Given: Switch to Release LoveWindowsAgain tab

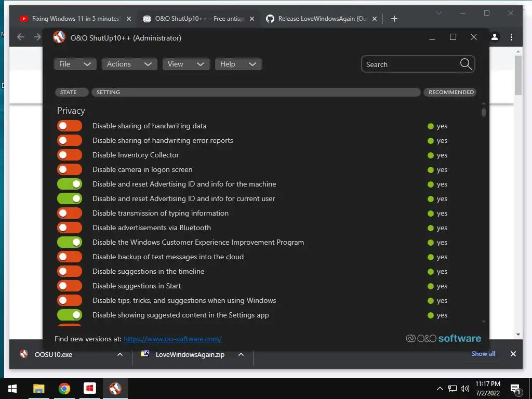Looking at the screenshot, I should pyautogui.click(x=321, y=19).
